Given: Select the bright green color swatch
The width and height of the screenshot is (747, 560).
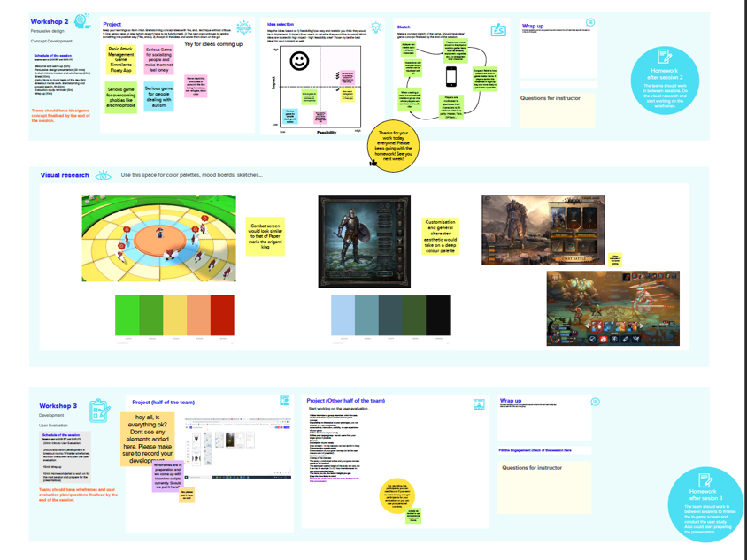Looking at the screenshot, I should click(127, 316).
